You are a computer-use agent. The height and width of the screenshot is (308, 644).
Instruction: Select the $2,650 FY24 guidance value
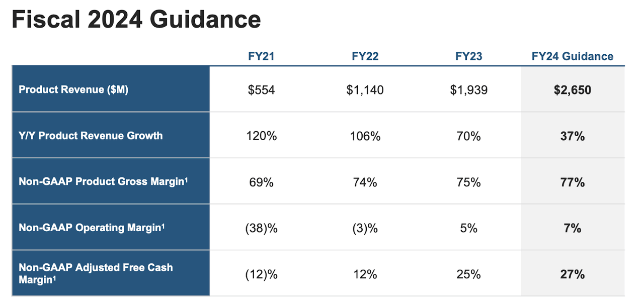(573, 90)
